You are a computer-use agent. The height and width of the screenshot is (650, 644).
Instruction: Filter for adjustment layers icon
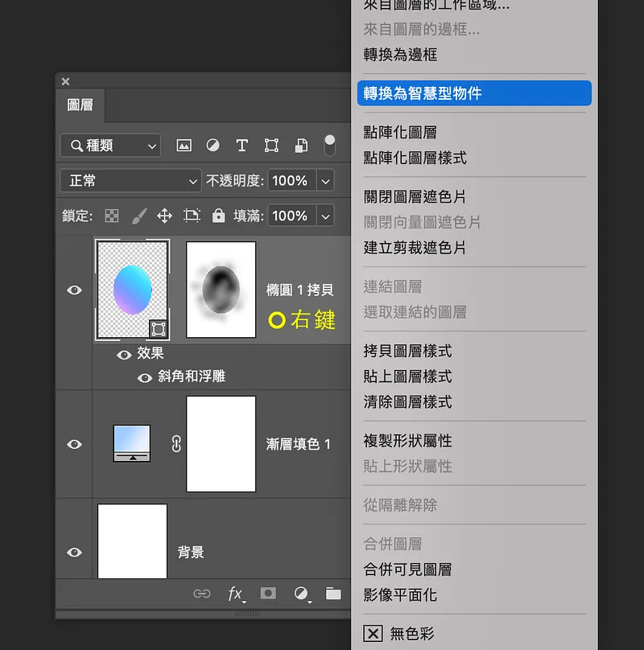point(213,146)
